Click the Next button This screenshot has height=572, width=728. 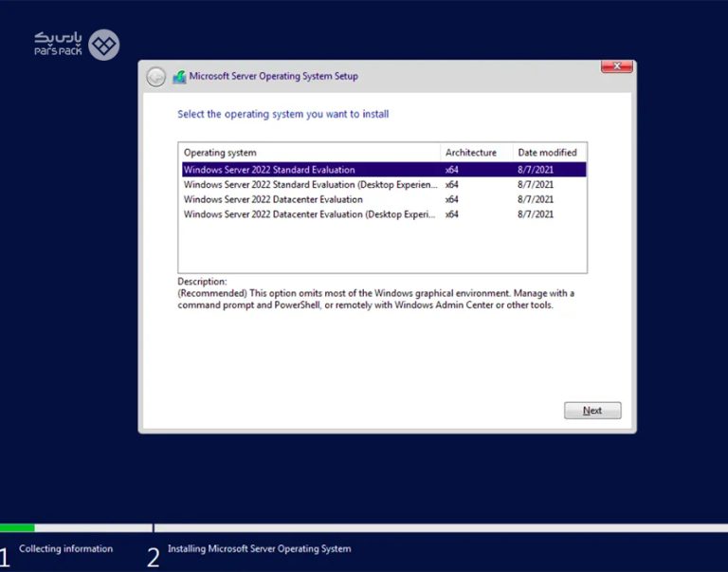(x=592, y=411)
